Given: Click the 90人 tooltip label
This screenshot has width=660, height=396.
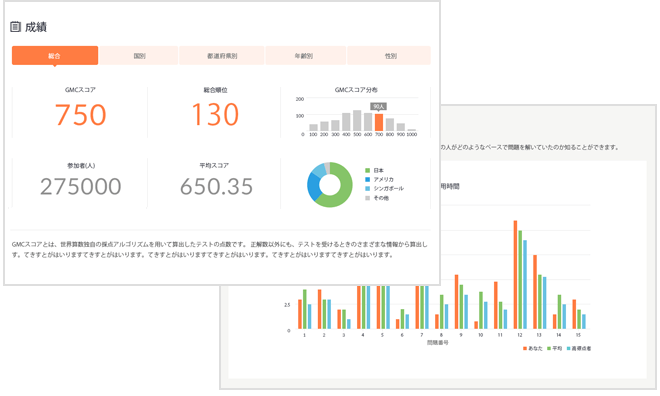Looking at the screenshot, I should (379, 106).
